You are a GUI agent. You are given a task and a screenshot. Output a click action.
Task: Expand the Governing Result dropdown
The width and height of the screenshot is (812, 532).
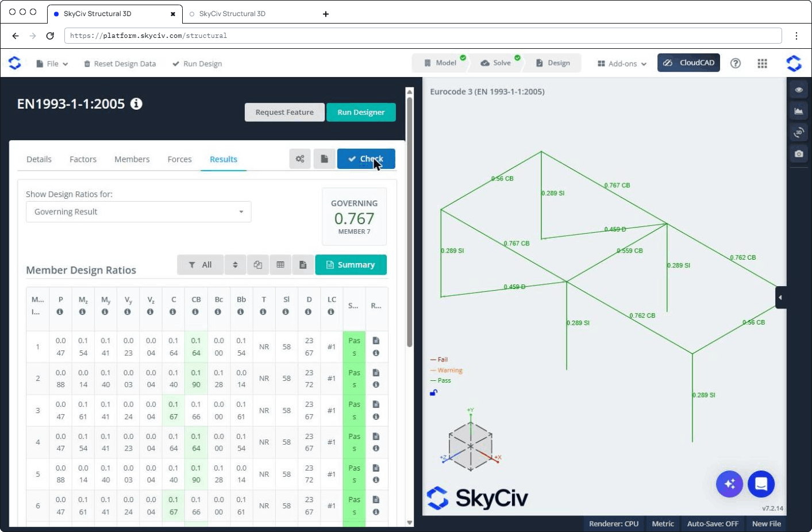(138, 212)
